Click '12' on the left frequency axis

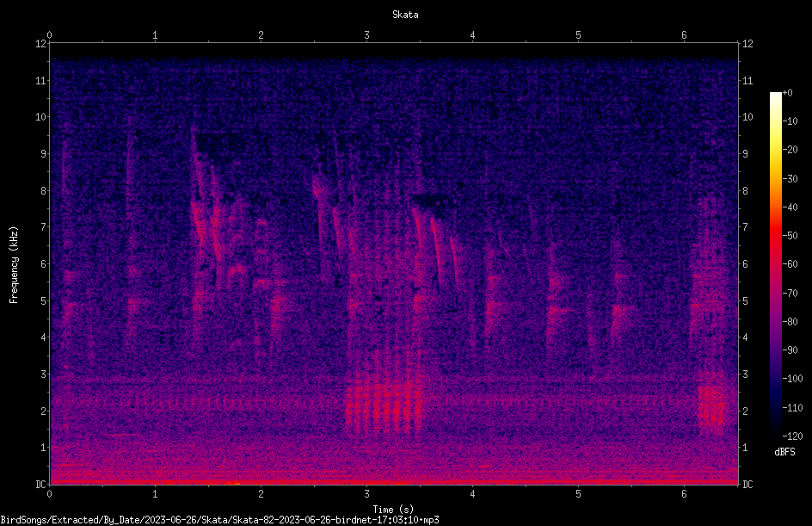point(41,44)
